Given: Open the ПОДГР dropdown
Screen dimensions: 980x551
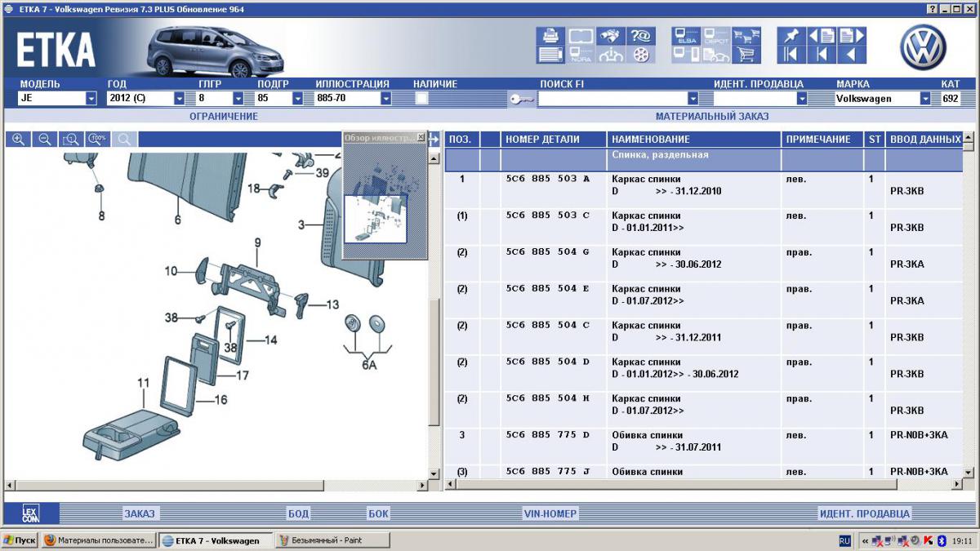Looking at the screenshot, I should (297, 99).
